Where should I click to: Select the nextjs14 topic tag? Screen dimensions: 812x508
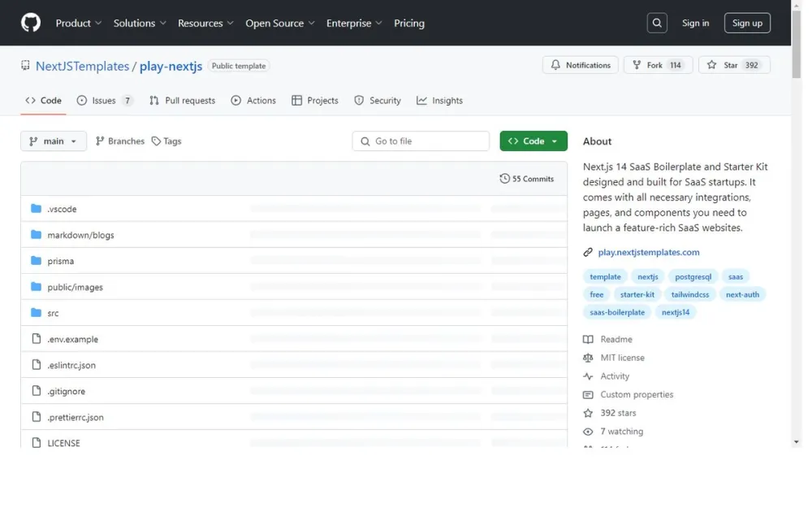(676, 312)
